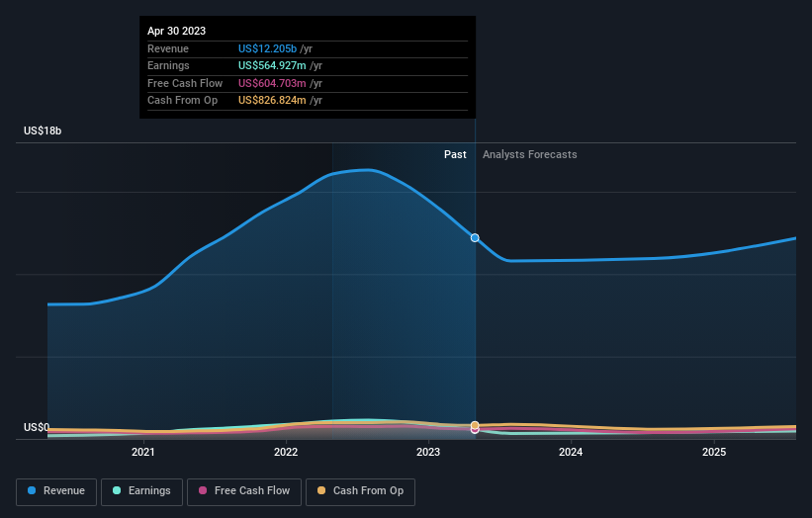The width and height of the screenshot is (812, 518).
Task: Toggle the Free Cash Flow legend button
Action: [244, 491]
